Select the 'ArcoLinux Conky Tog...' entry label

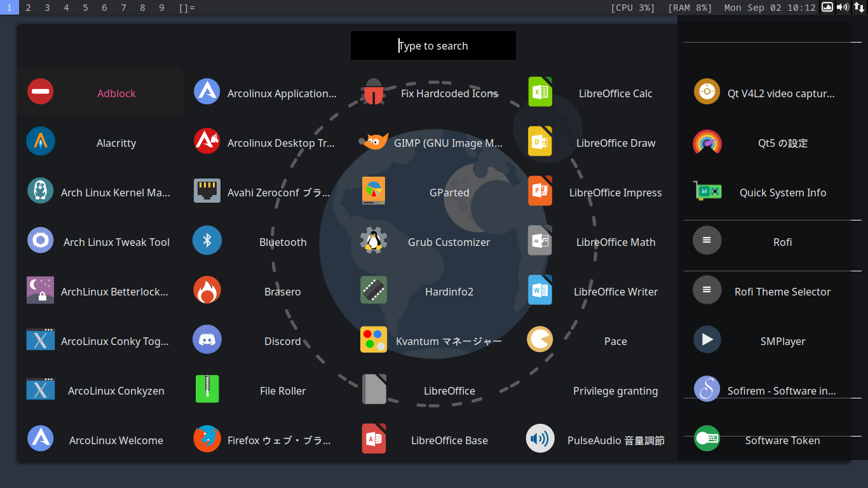coord(115,341)
